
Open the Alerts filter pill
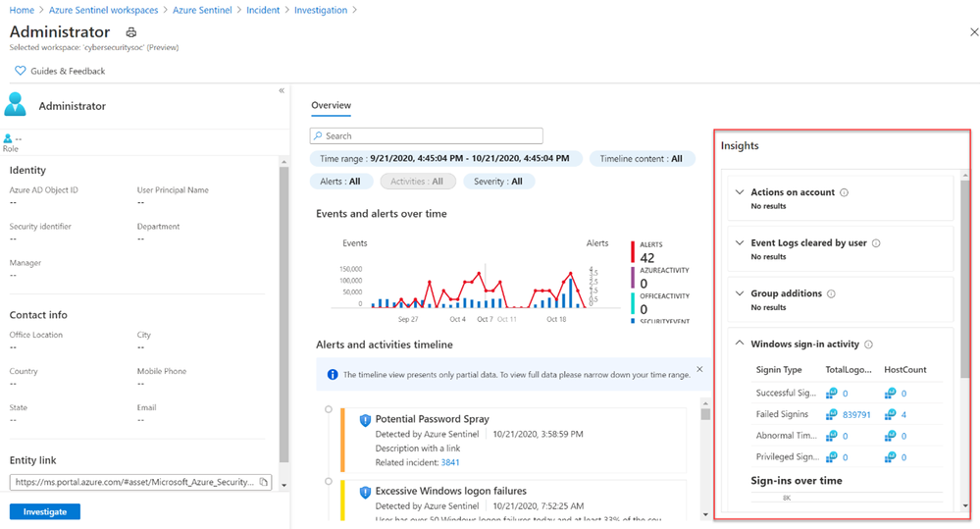pos(340,182)
